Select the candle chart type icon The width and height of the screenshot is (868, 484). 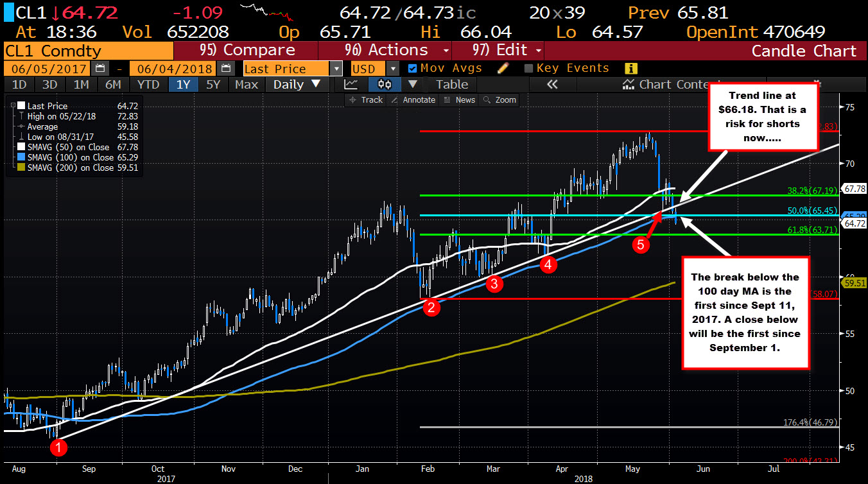pos(385,84)
